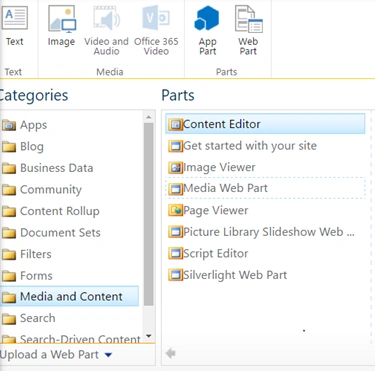Click the Content Rollup folder icon
375x371 pixels.
point(9,211)
